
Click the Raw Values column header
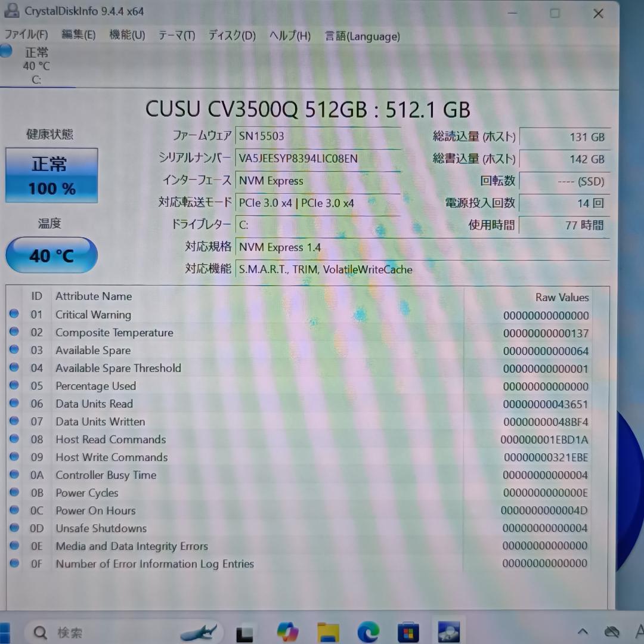click(x=562, y=298)
